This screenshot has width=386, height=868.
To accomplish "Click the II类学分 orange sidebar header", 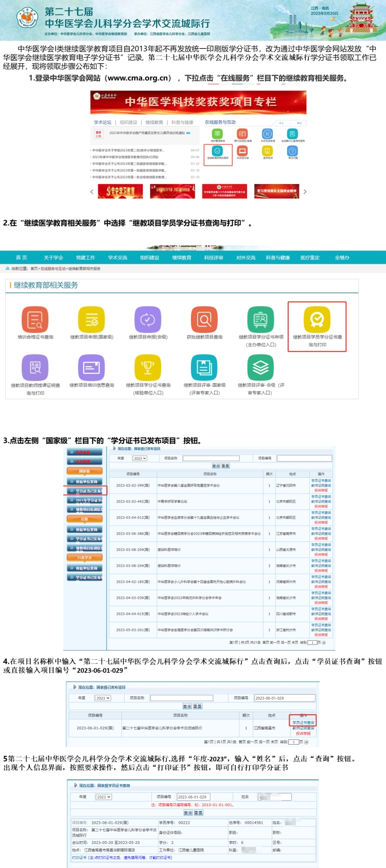I will [x=84, y=557].
